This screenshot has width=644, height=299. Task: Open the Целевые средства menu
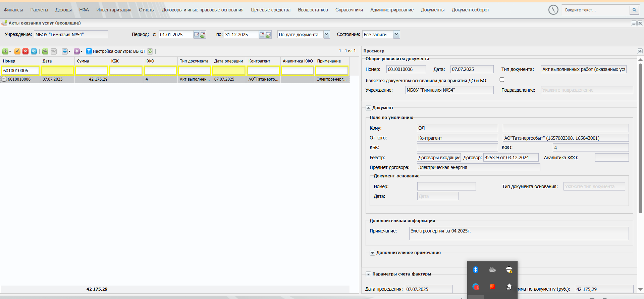click(x=271, y=10)
